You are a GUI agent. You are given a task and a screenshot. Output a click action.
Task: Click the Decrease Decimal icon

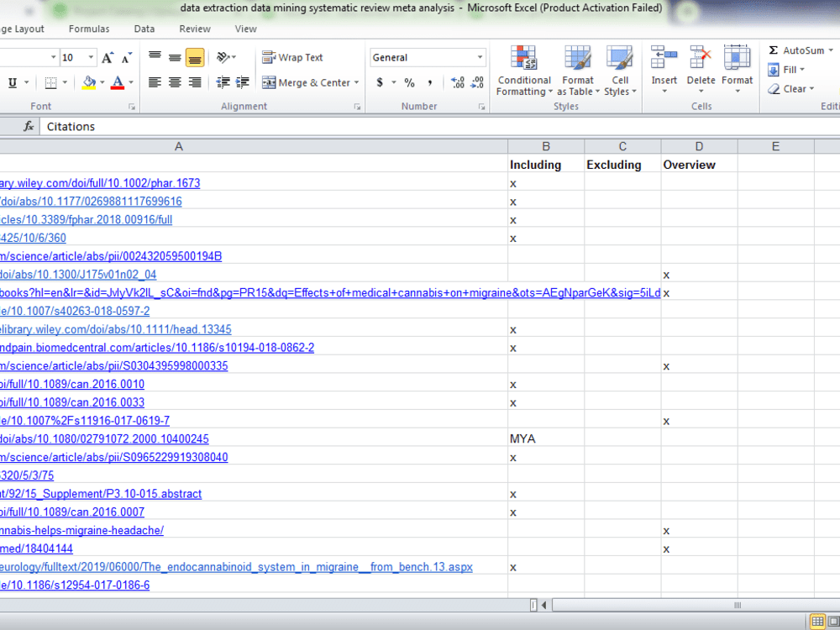(x=477, y=82)
